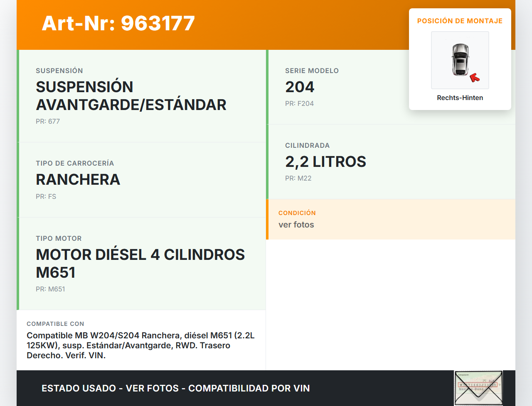Click the red arrow pointing at rear-right wheel
The image size is (532, 406).
tap(474, 78)
